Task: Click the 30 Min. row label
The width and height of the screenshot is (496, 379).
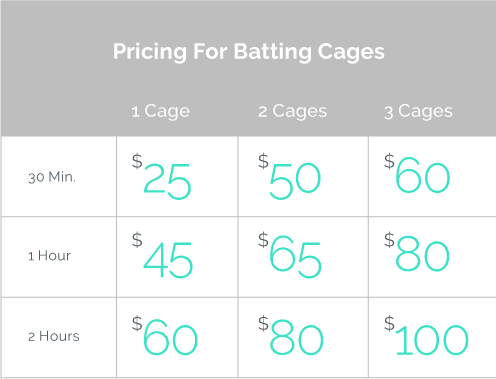Action: click(52, 177)
